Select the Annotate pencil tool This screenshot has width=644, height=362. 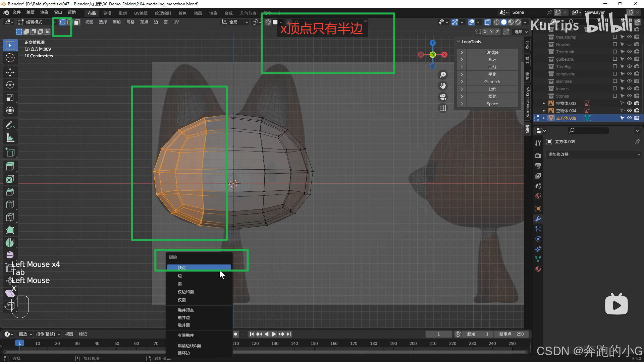point(10,125)
